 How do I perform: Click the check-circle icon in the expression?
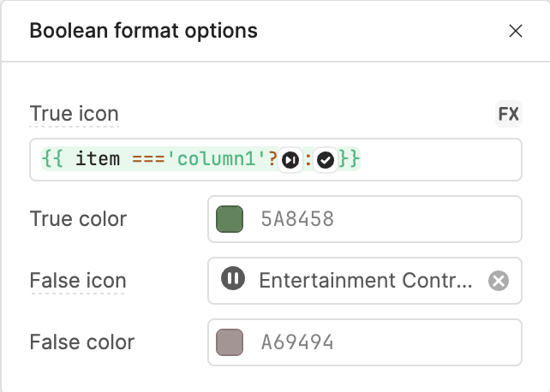pos(326,160)
